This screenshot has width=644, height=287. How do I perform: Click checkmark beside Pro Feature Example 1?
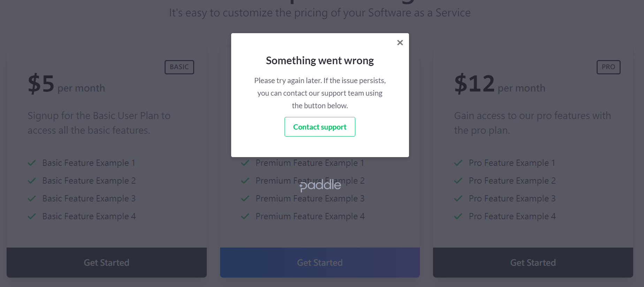click(x=458, y=163)
